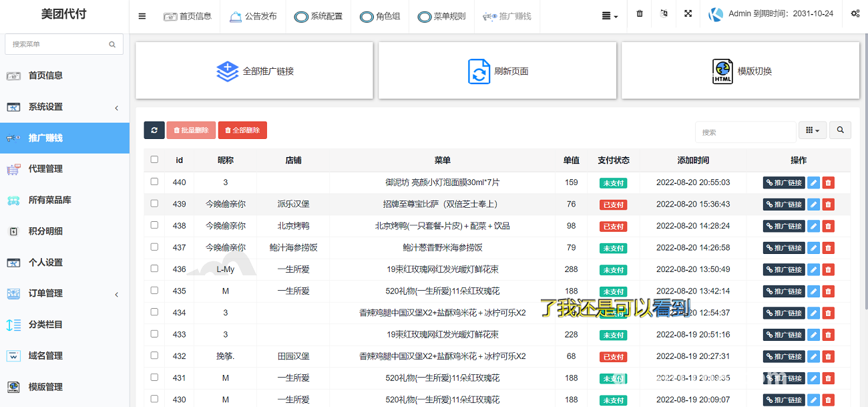This screenshot has width=868, height=407.
Task: Edit row 437 with the pencil icon
Action: coord(813,248)
